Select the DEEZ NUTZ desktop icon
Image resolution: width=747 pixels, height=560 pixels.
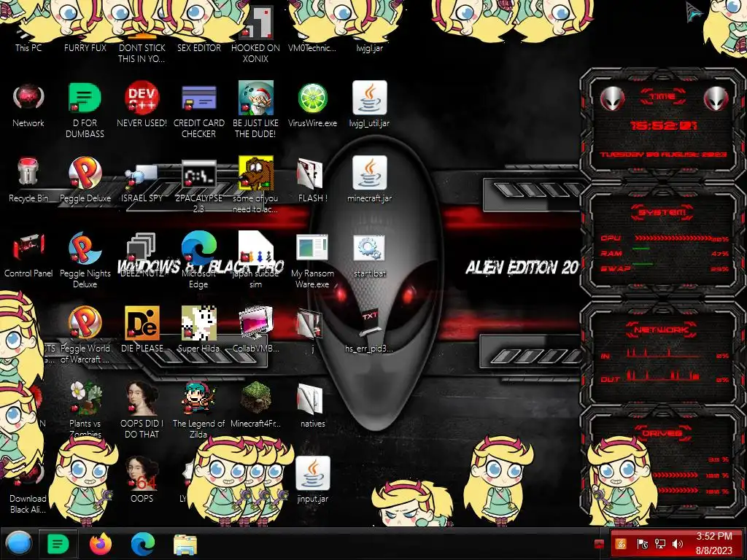click(x=142, y=248)
